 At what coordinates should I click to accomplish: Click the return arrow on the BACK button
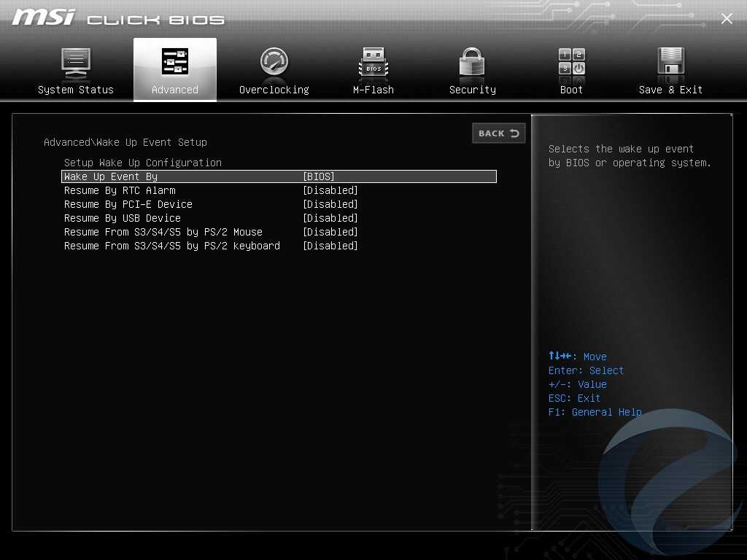pos(514,133)
